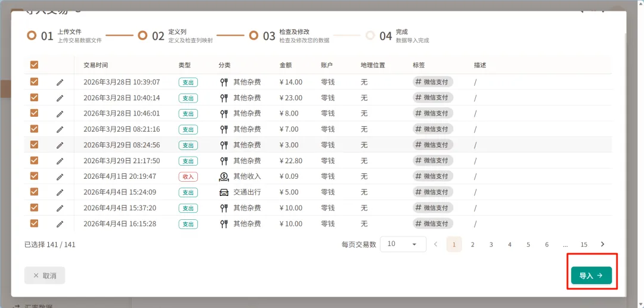This screenshot has width=644, height=308.
Task: Click the previous page arrow
Action: tap(436, 244)
